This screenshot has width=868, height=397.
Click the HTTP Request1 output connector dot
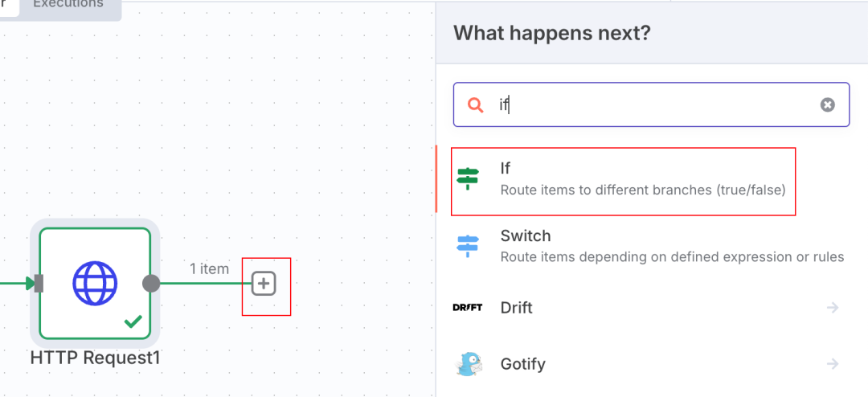click(x=151, y=284)
